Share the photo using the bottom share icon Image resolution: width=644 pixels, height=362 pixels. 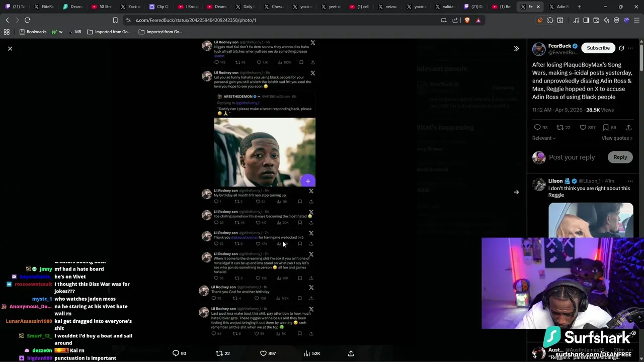click(351, 353)
